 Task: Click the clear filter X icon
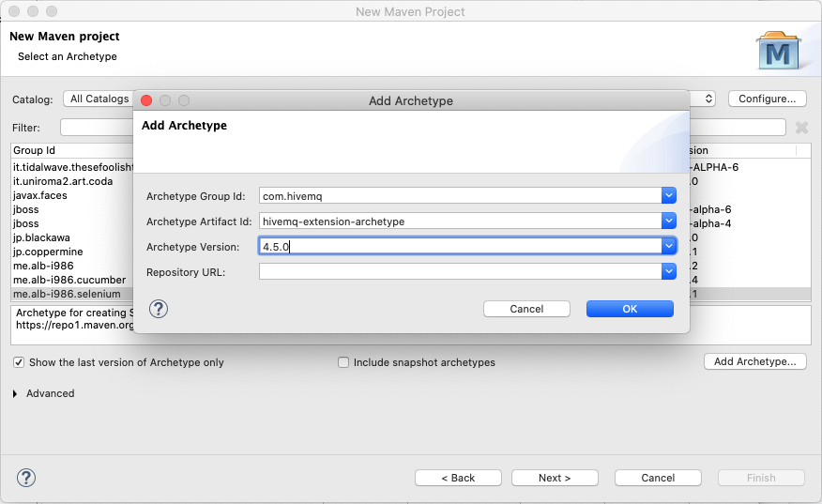click(801, 128)
